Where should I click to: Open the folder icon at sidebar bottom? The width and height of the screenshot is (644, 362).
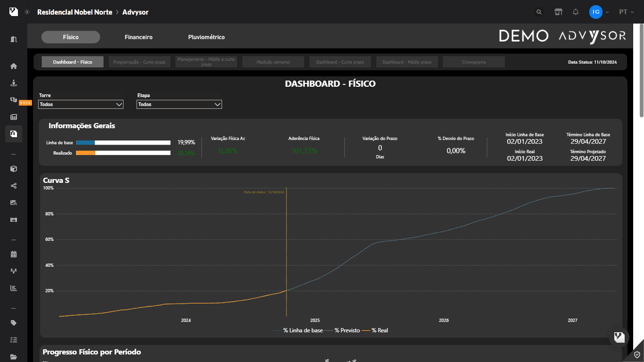14,356
